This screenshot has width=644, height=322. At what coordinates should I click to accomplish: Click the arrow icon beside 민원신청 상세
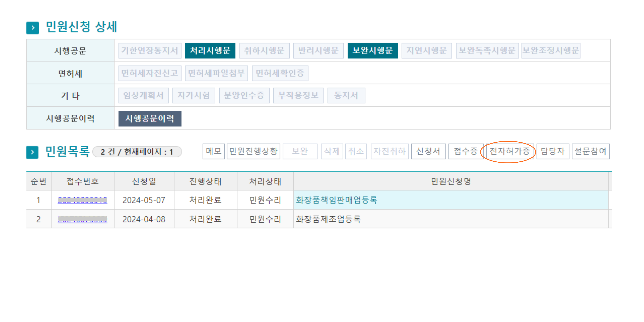pyautogui.click(x=33, y=28)
